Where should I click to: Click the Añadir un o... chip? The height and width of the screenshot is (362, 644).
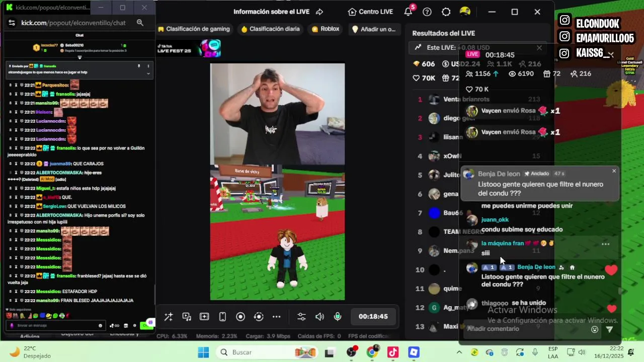(374, 29)
